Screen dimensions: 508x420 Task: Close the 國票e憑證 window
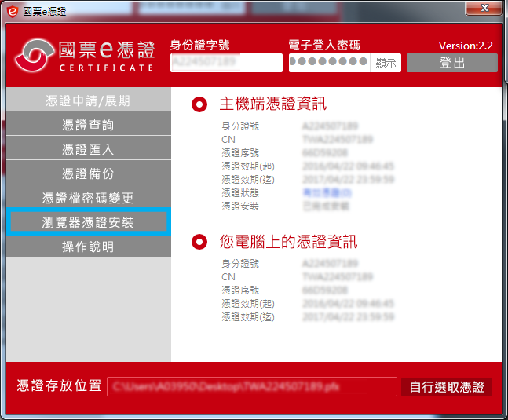pos(484,8)
